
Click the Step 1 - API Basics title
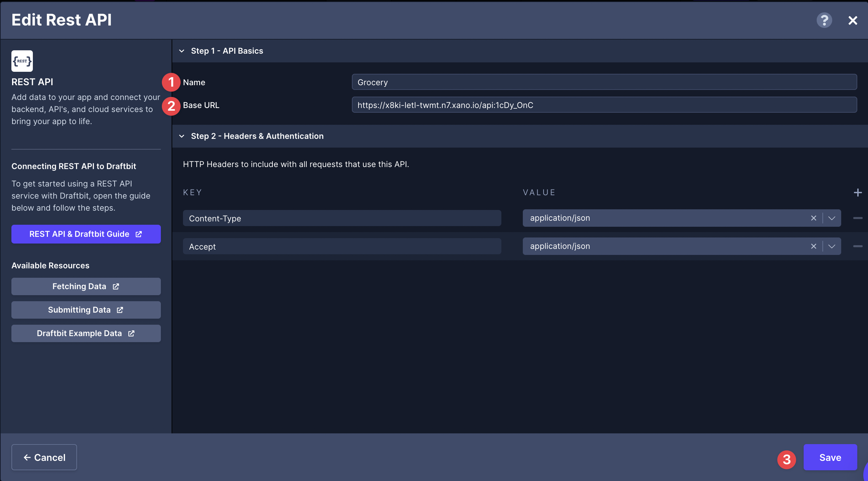point(227,51)
